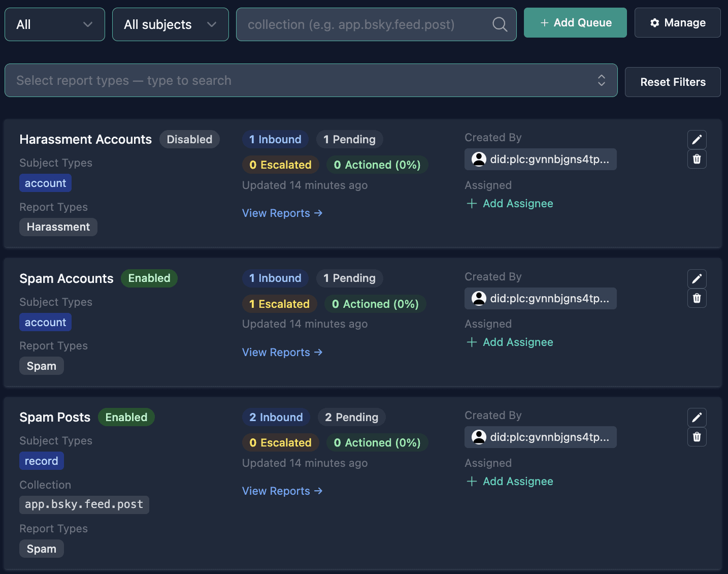Click 0 Actioned (0%) in Spam Posts
The width and height of the screenshot is (728, 574).
tap(377, 442)
